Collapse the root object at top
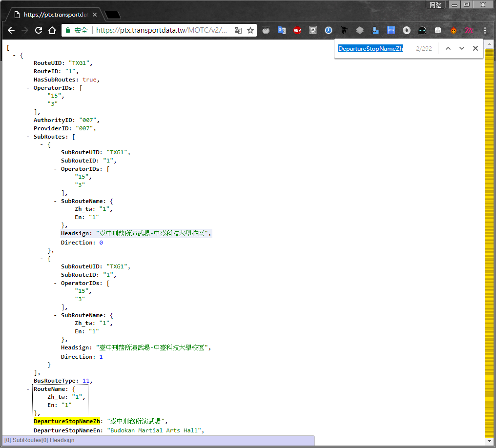This screenshot has height=448, width=496. tap(14, 55)
